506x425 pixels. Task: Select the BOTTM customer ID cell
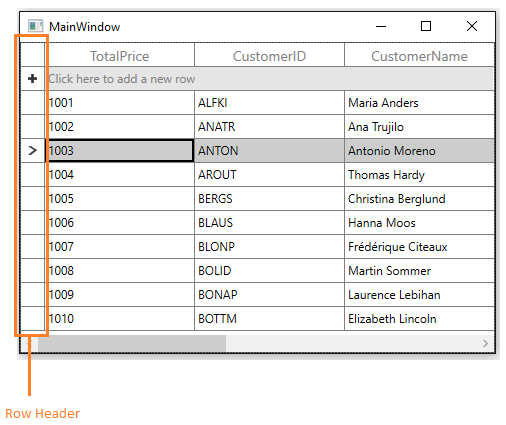tap(269, 319)
